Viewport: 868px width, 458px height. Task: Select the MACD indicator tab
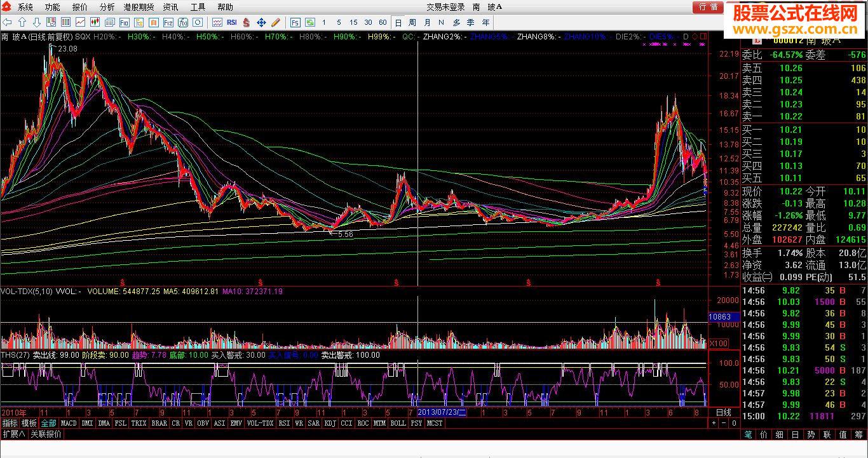[69, 423]
